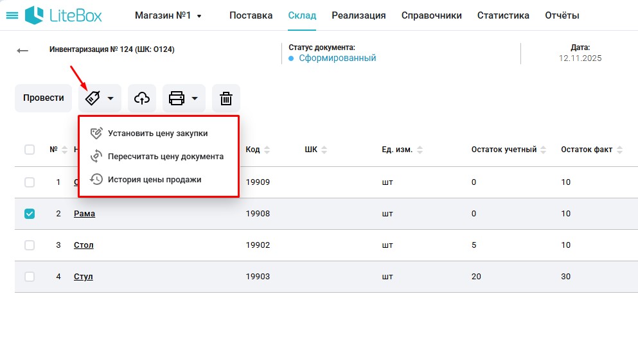The width and height of the screenshot is (638, 364).
Task: Sort by Остаток факт column arrows
Action: pyautogui.click(x=620, y=150)
